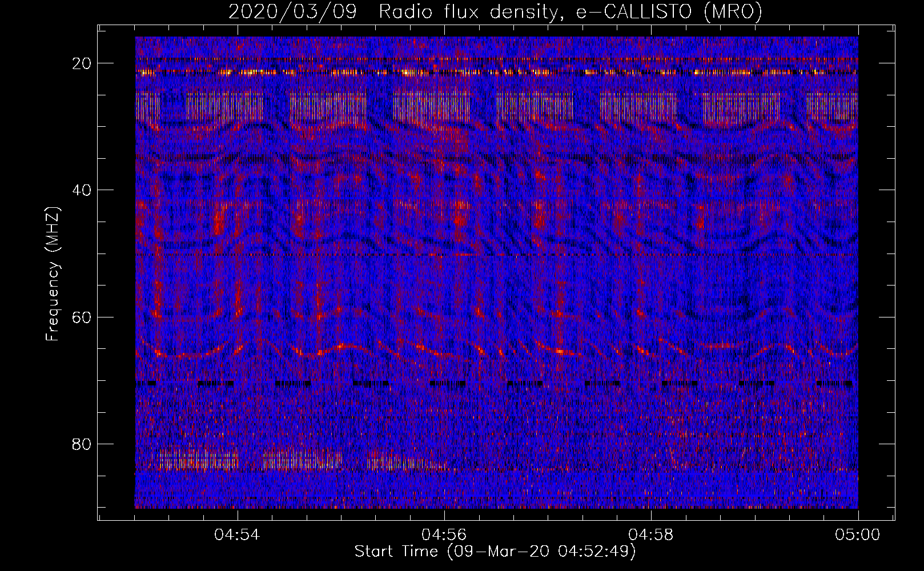Click the frequency tick label "20"

pyautogui.click(x=82, y=63)
